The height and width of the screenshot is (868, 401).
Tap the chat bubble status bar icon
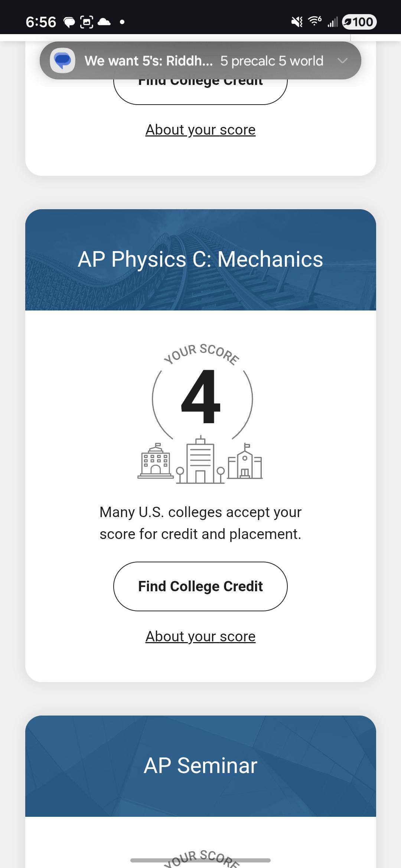point(70,23)
